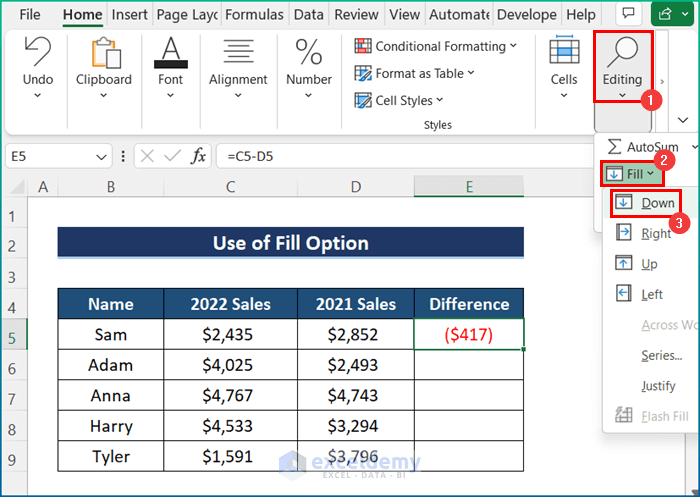Expand the Cell Styles dropdown arrow
This screenshot has height=497, width=700.
tap(440, 100)
